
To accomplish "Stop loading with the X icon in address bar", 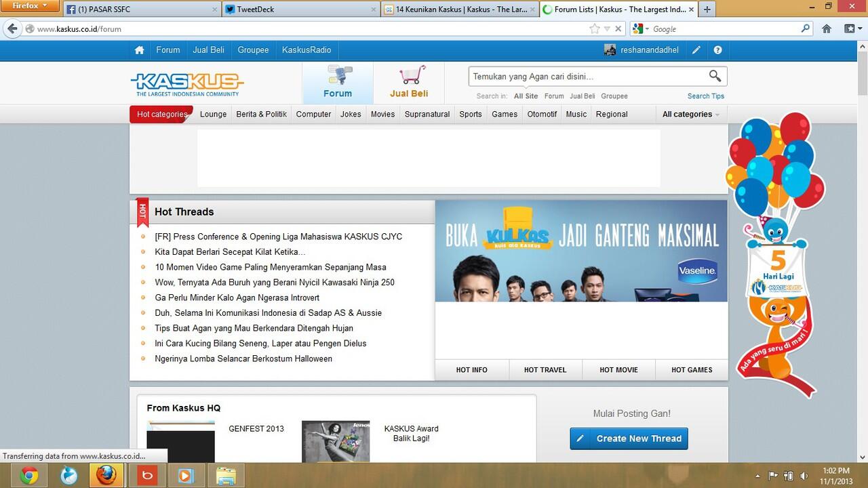I will [618, 28].
